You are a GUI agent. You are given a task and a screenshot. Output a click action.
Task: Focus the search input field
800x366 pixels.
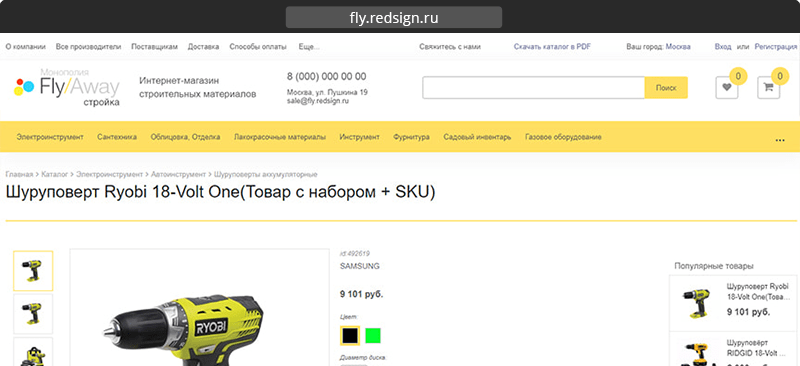(x=534, y=87)
